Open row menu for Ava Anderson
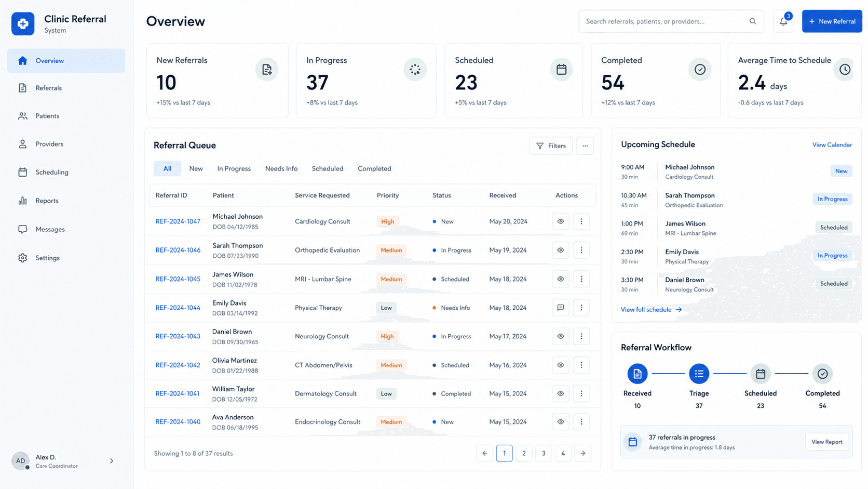This screenshot has height=489, width=868. pos(581,422)
